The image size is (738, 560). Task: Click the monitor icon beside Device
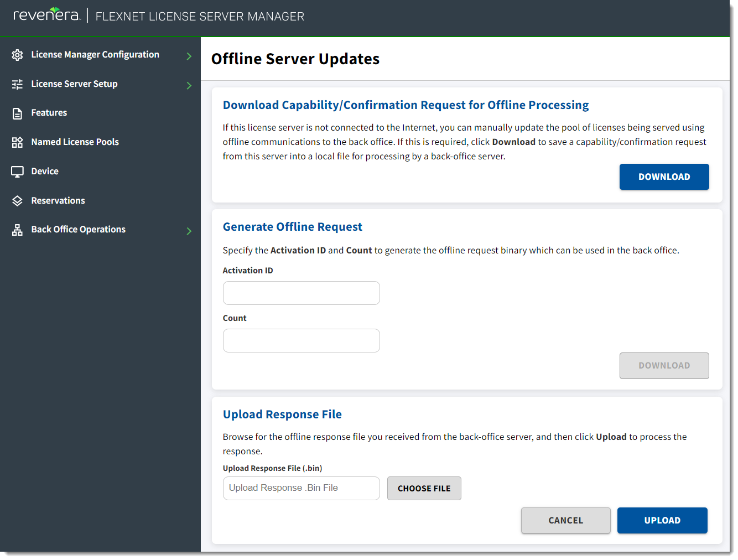coord(17,172)
